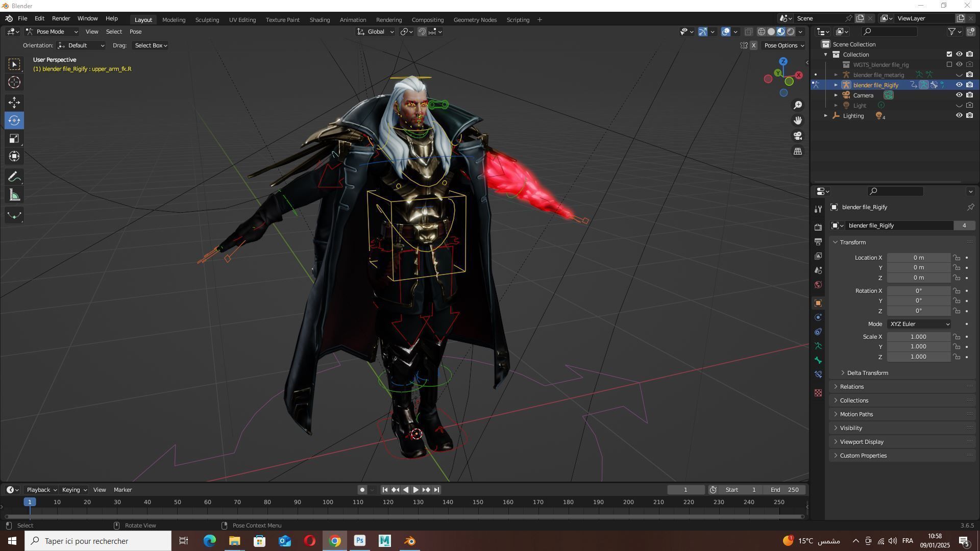The height and width of the screenshot is (551, 980).
Task: Open the Global transform orientation dropdown
Action: (x=376, y=32)
